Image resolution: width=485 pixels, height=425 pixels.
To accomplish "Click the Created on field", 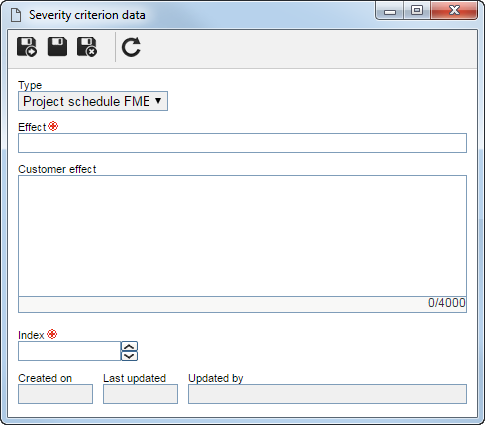I will [55, 394].
